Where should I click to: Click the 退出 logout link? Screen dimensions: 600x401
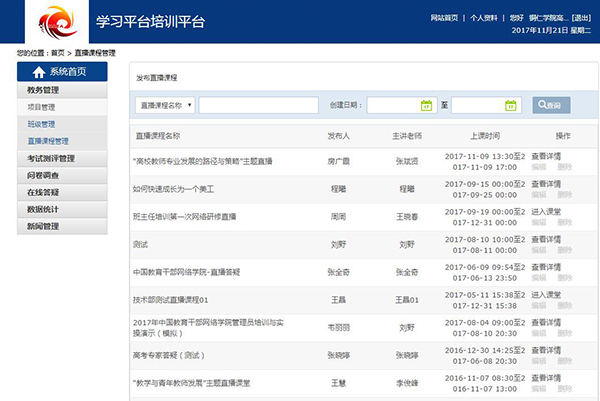pyautogui.click(x=580, y=18)
